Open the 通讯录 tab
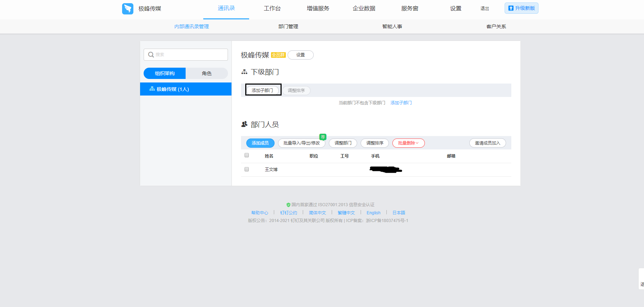Image resolution: width=644 pixels, height=307 pixels. click(226, 8)
